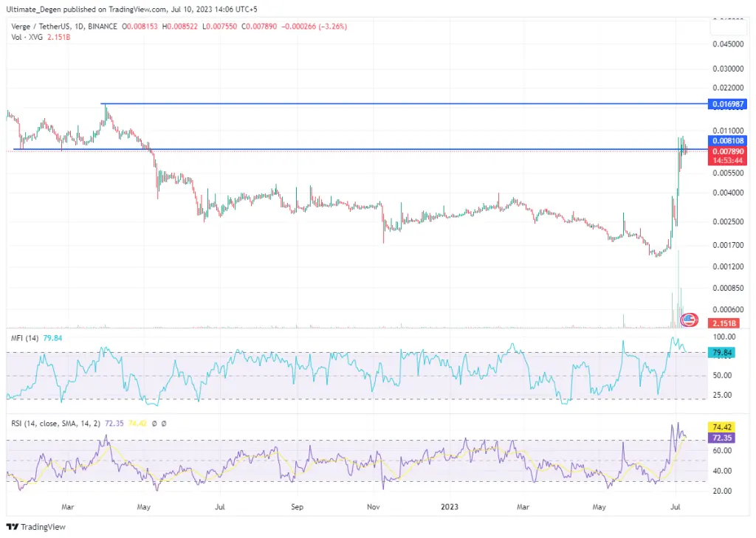This screenshot has width=756, height=538.
Task: Click the red 2.151B volume axis label
Action: (724, 323)
